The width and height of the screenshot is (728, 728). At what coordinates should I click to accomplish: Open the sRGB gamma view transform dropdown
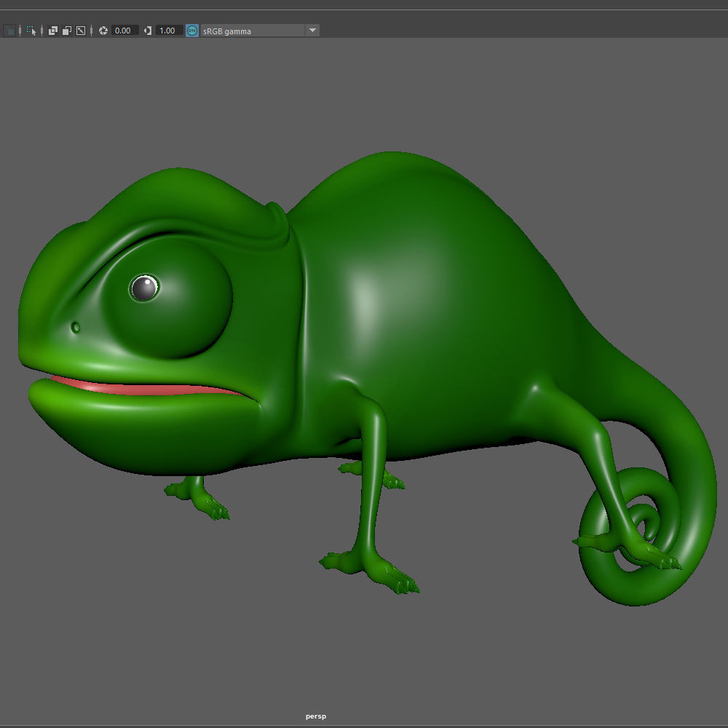pos(260,31)
